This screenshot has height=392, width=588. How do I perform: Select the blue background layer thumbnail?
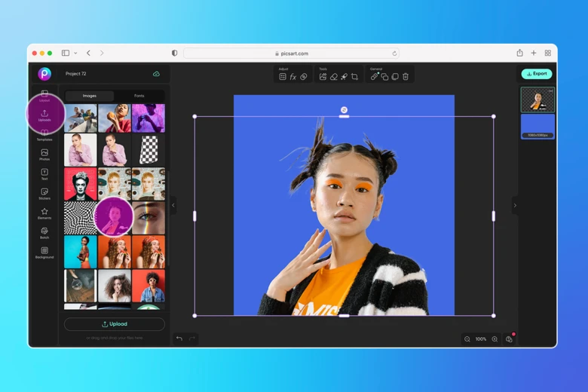537,126
